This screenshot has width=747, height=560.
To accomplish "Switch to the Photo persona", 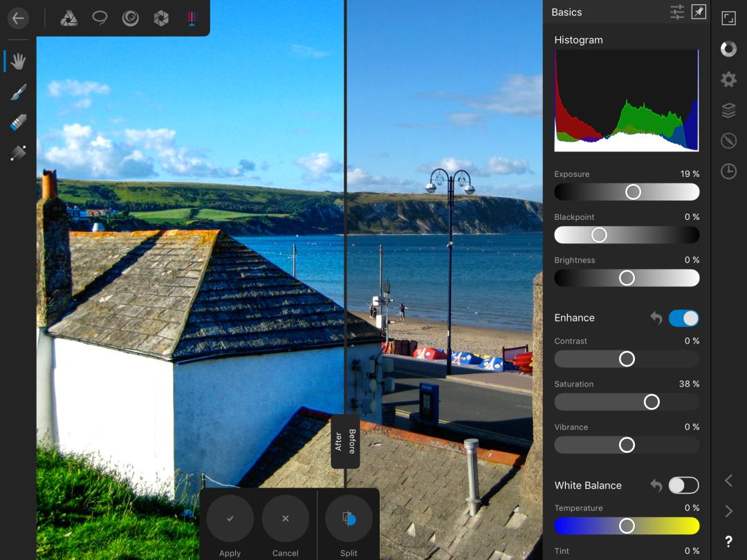I will pos(68,19).
